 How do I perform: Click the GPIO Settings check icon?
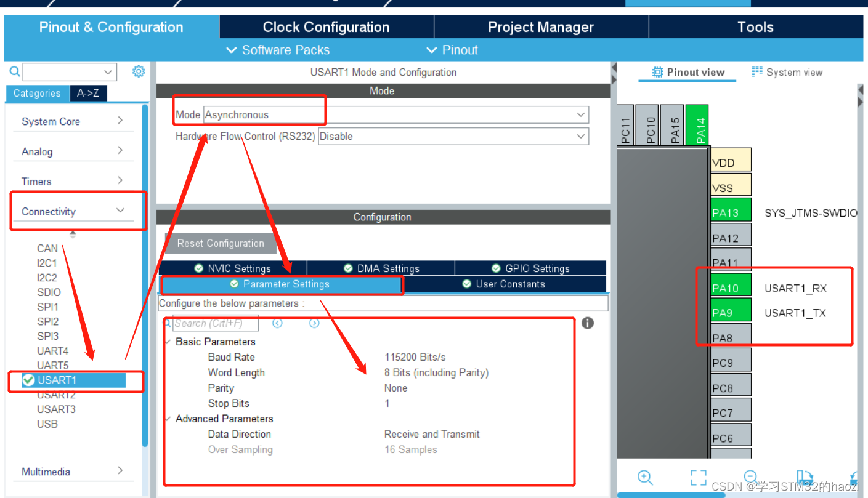coord(496,268)
